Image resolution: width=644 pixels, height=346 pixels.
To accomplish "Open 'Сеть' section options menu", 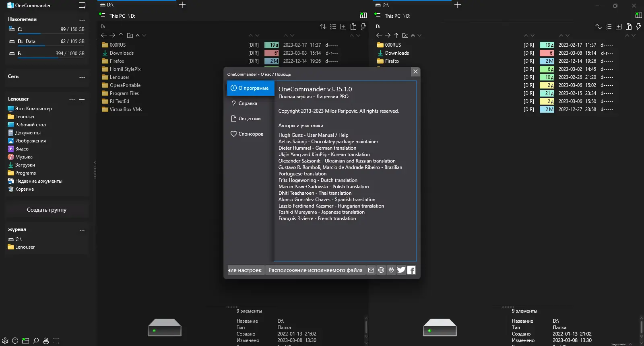I will pos(82,77).
